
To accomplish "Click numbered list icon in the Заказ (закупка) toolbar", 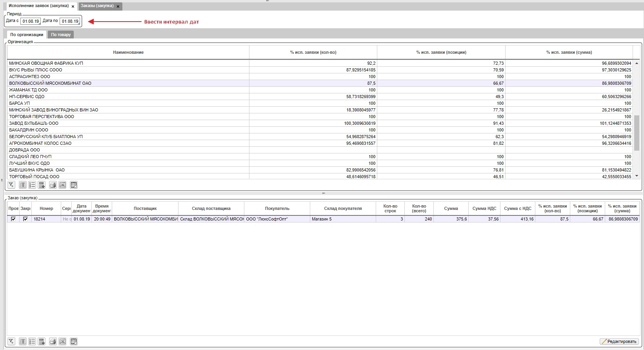I will pos(32,341).
